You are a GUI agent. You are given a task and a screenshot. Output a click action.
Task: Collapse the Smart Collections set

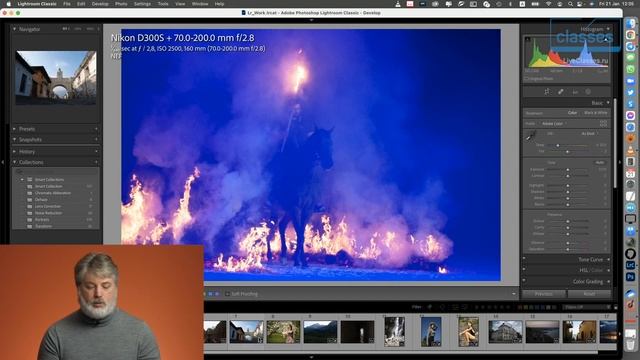(22, 180)
